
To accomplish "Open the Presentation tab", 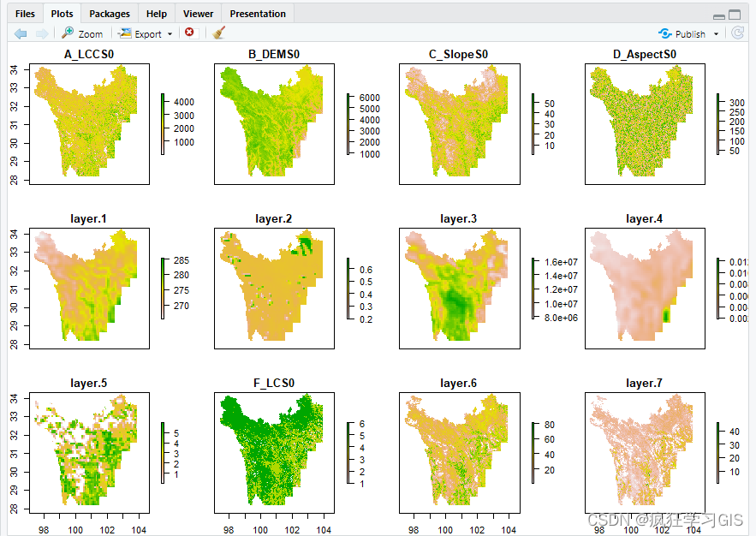I will 258,14.
